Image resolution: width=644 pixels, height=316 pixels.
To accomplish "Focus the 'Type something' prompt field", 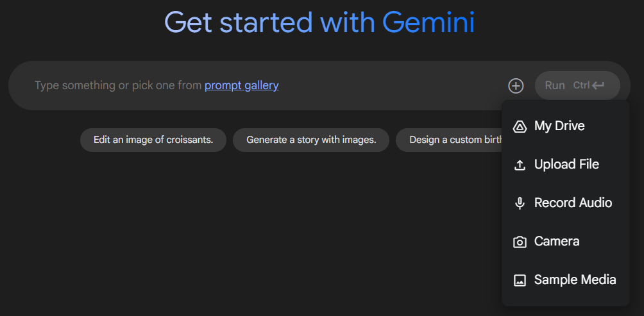I will click(x=263, y=85).
